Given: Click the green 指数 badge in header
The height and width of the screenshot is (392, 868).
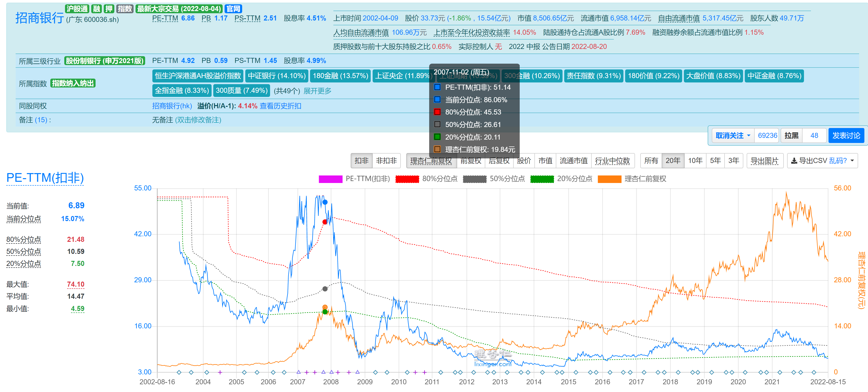Looking at the screenshot, I should [x=125, y=9].
